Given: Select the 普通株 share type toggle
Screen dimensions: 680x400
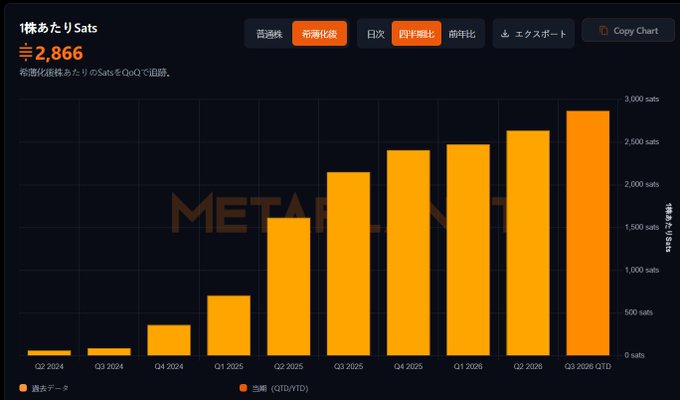Looking at the screenshot, I should click(269, 34).
